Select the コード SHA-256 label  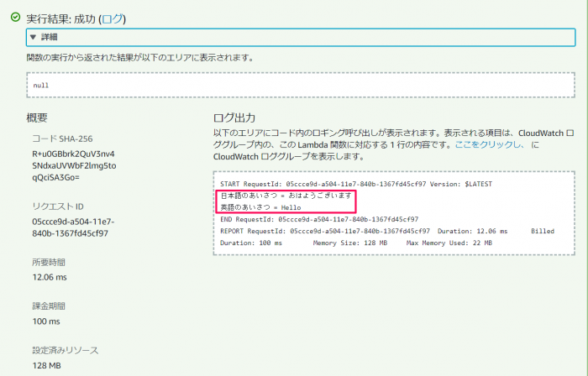point(62,138)
